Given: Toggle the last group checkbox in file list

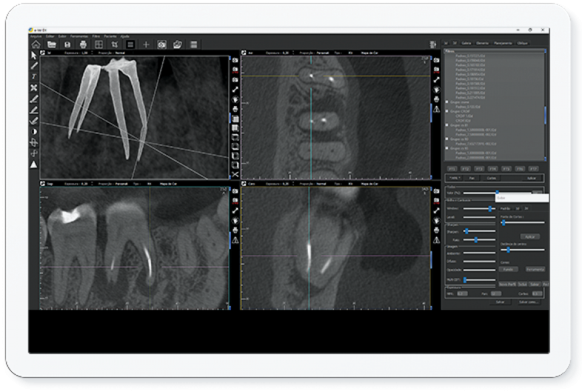Looking at the screenshot, I should pos(447,147).
